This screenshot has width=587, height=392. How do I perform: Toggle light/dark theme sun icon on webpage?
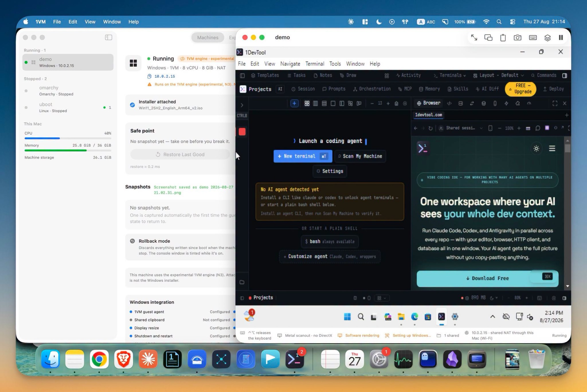536,149
